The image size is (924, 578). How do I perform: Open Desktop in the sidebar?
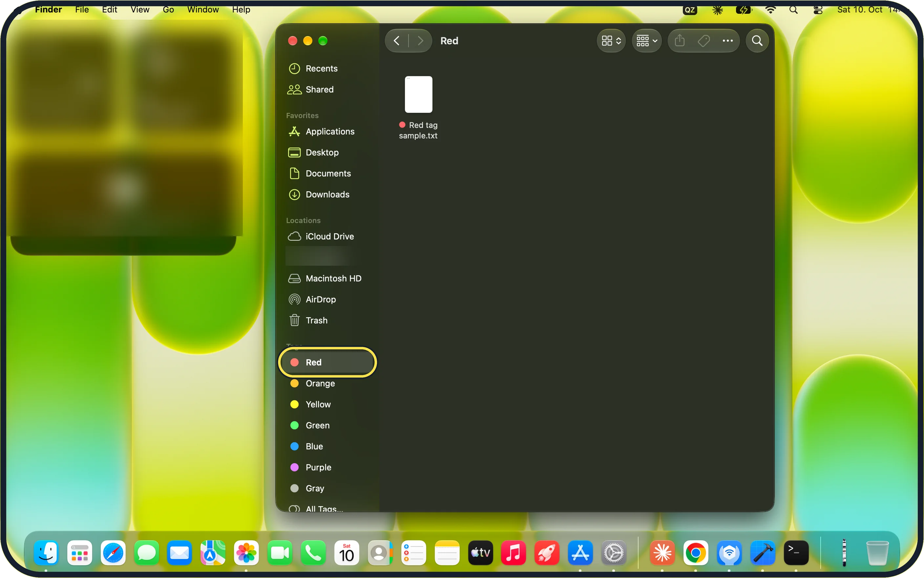(327, 153)
